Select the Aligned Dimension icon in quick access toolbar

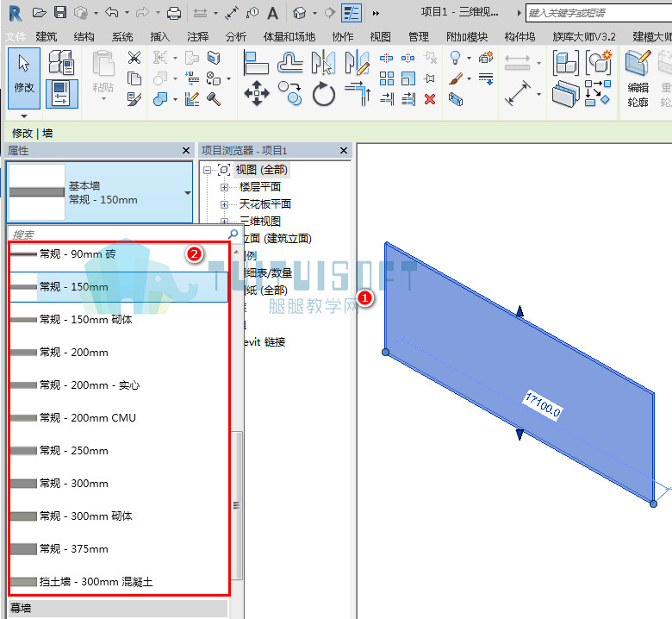click(232, 13)
